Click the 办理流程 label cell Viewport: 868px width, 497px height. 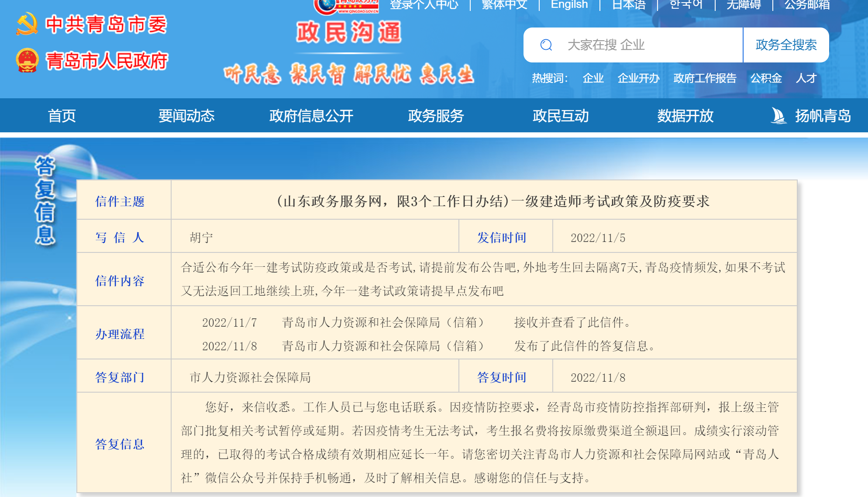coord(124,333)
